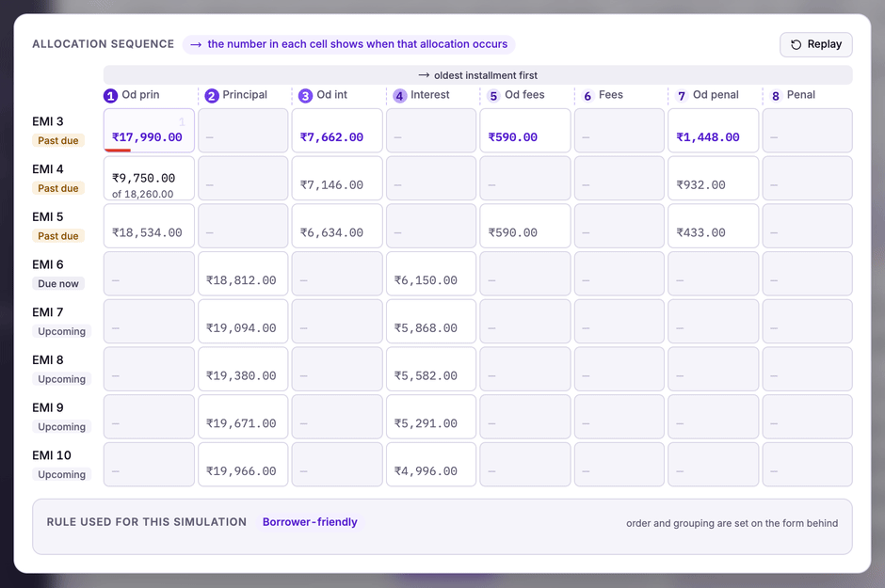Click the Allocation Sequence heading
Screen dimensions: 885x588
click(x=104, y=44)
